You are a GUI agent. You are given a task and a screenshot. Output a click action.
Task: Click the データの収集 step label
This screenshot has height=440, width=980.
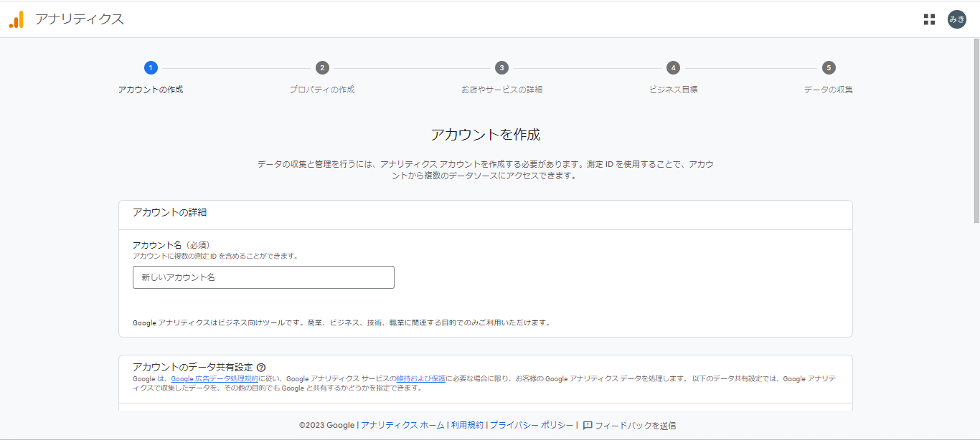828,90
